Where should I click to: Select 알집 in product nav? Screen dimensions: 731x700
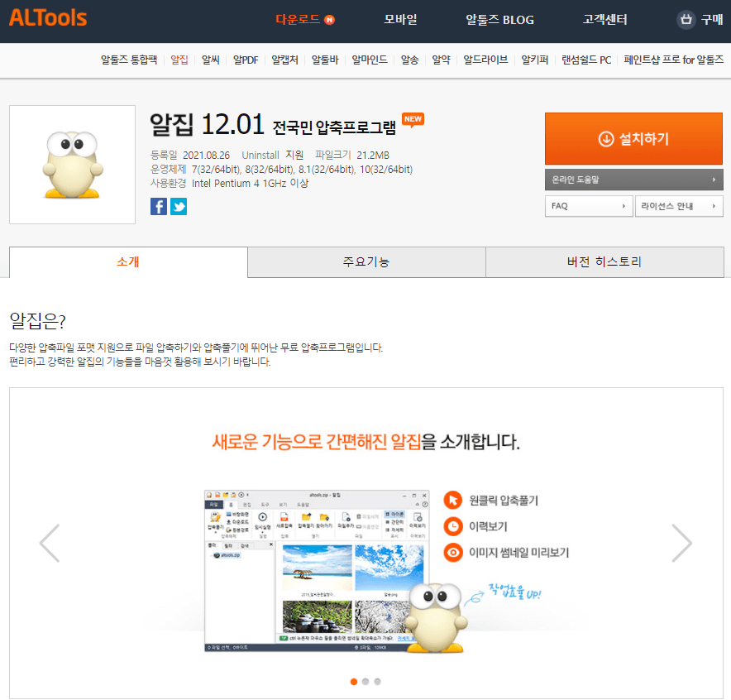click(179, 60)
